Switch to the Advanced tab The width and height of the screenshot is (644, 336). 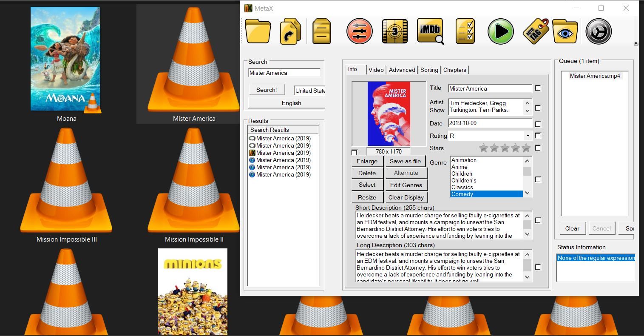point(402,70)
